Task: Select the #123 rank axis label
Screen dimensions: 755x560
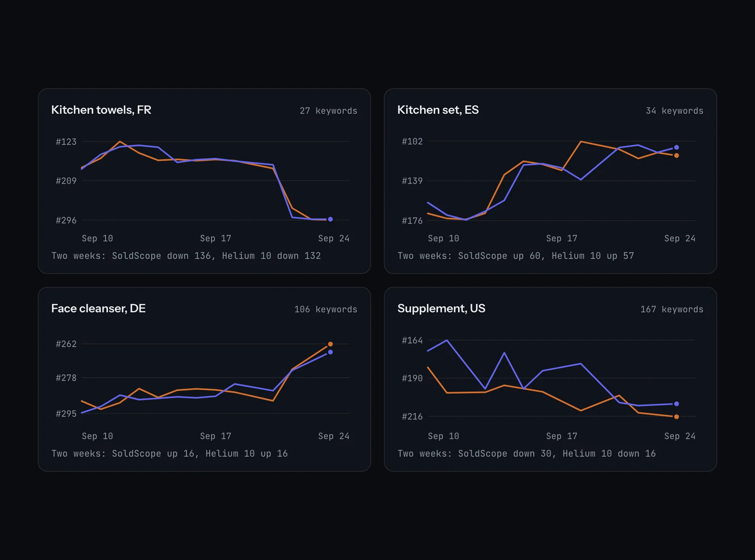Action: (x=66, y=142)
